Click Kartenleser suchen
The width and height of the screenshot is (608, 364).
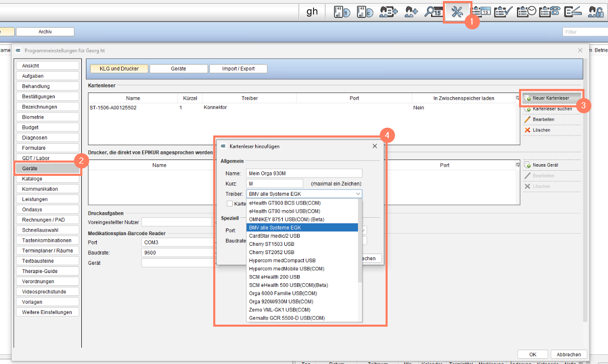coord(552,109)
